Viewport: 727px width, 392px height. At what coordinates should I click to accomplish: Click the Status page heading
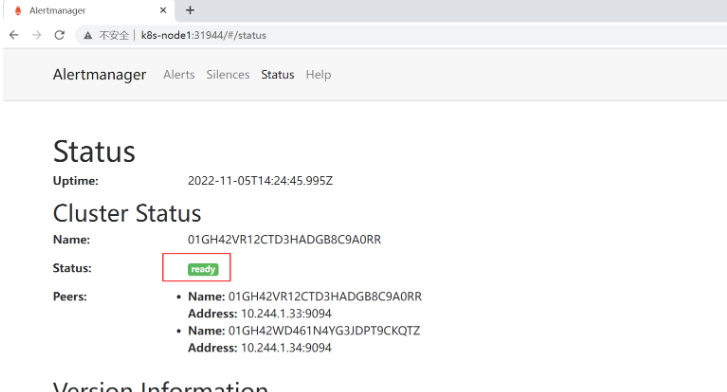[94, 152]
